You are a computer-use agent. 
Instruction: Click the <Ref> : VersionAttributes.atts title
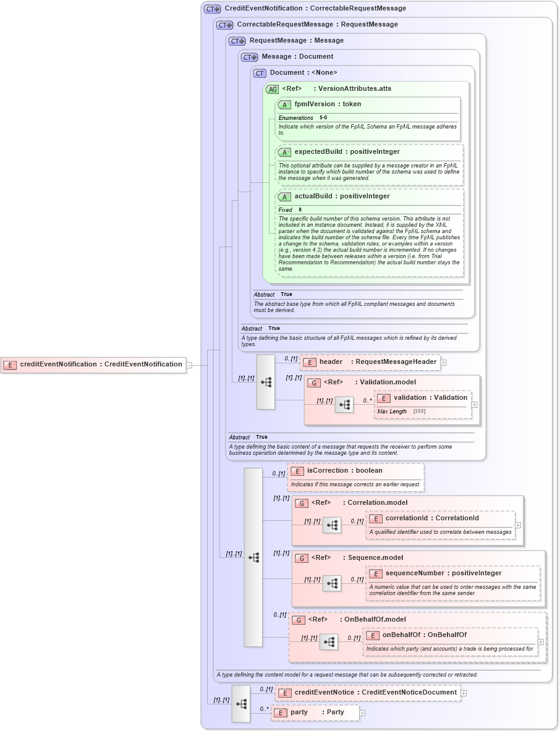337,88
